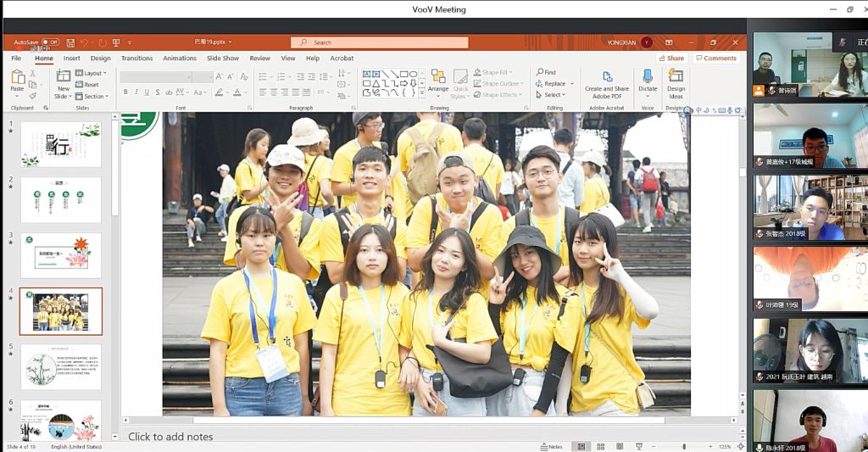This screenshot has width=868, height=452.
Task: Switch to the Transitions tab
Action: [x=136, y=59]
